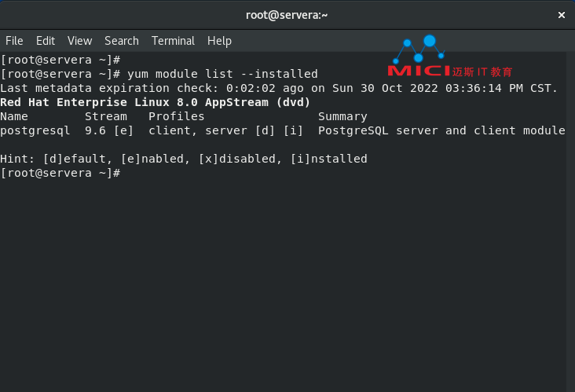Click the last empty command prompt line
575x392 pixels.
click(60, 173)
